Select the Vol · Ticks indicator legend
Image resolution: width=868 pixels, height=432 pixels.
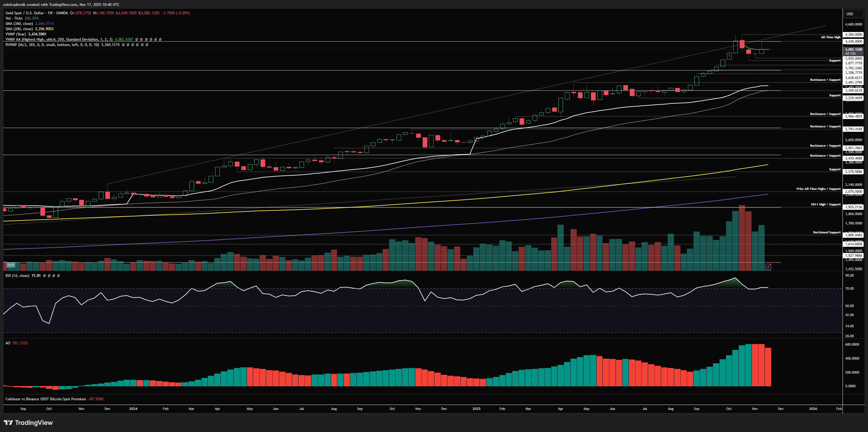click(14, 18)
